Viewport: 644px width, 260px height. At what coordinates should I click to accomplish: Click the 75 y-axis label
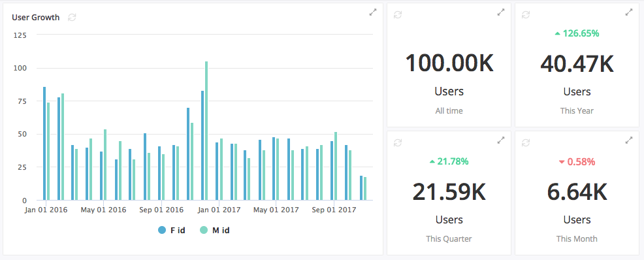[22, 101]
